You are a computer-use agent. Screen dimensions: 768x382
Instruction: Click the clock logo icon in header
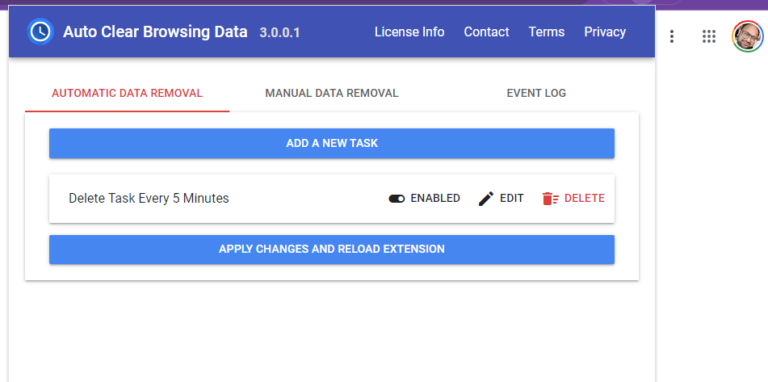(40, 32)
